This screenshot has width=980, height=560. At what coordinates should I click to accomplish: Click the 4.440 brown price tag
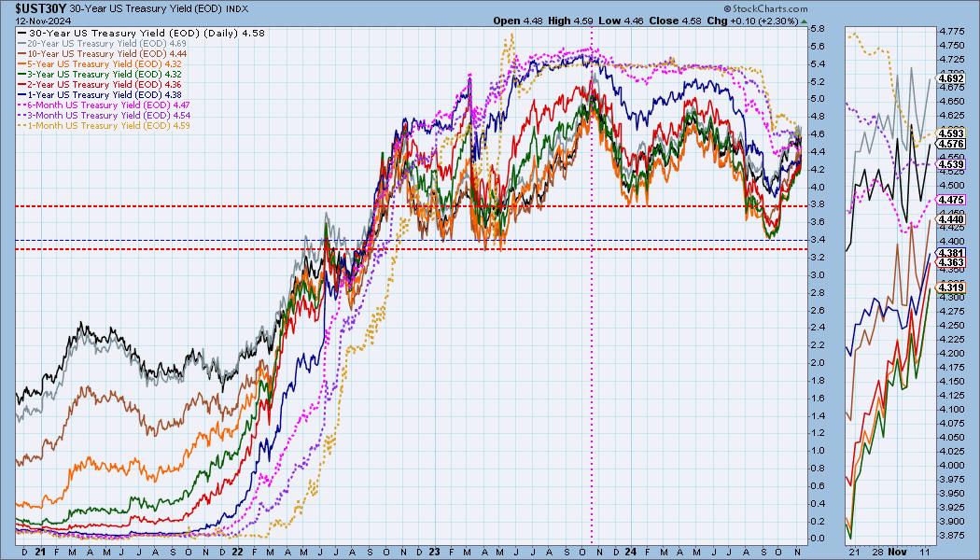[x=951, y=219]
